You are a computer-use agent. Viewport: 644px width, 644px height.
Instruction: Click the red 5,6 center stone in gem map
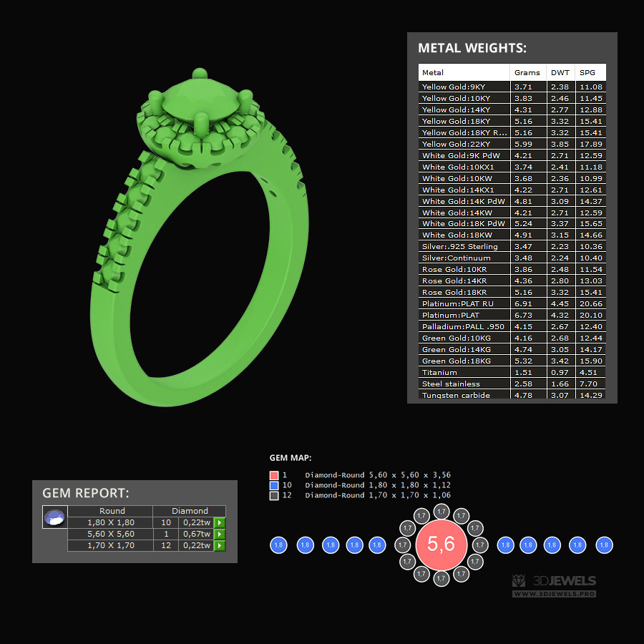(x=441, y=545)
